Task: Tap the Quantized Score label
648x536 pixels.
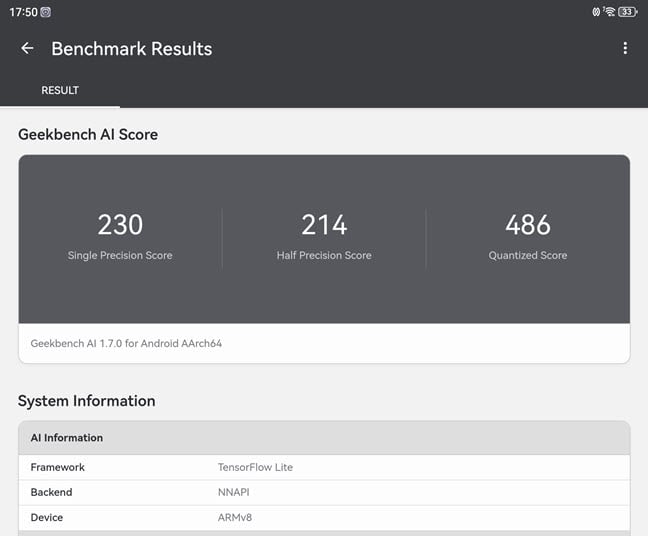Action: click(528, 255)
